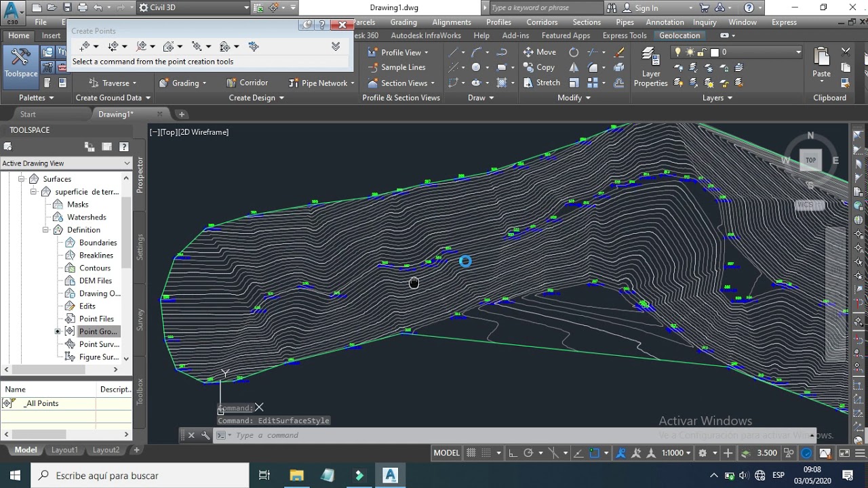Switch to the Home ribbon tab

[x=18, y=35]
